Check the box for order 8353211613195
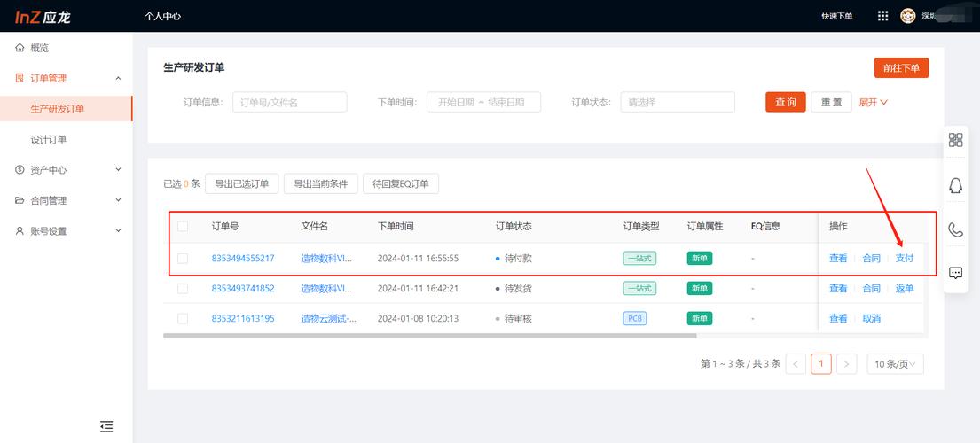Image resolution: width=980 pixels, height=443 pixels. [x=183, y=318]
